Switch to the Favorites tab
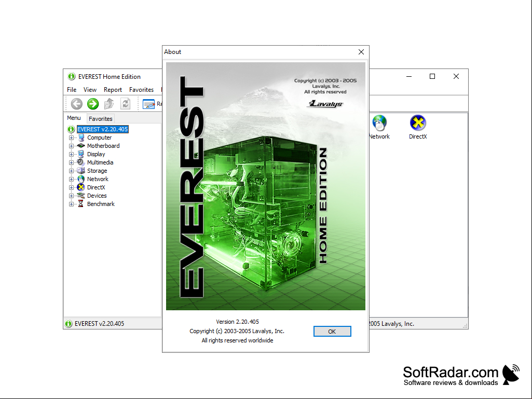 (x=100, y=119)
